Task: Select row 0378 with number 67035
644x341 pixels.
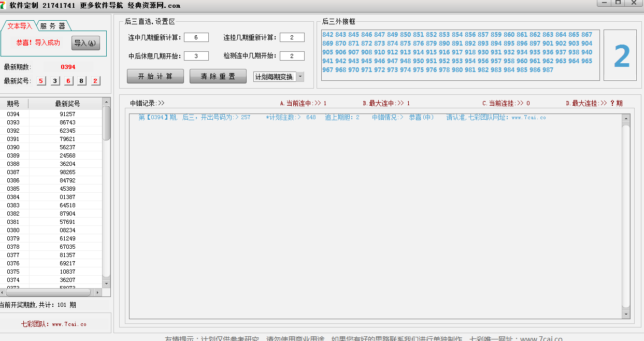Action: click(51, 247)
